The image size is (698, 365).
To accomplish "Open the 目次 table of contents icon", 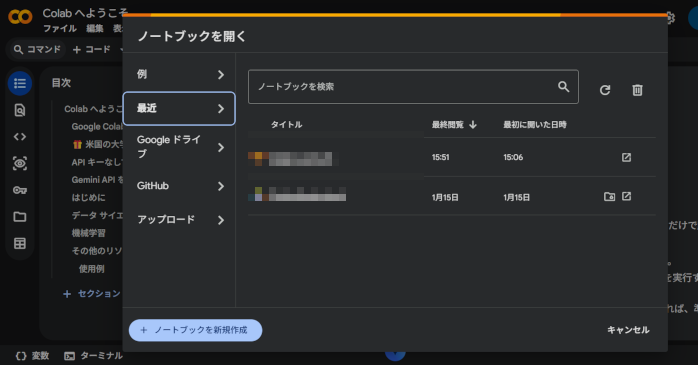I will 20,83.
